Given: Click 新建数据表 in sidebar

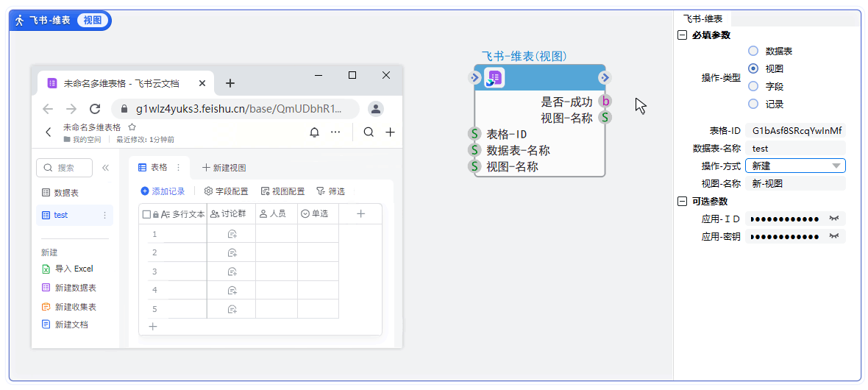Looking at the screenshot, I should pos(70,288).
